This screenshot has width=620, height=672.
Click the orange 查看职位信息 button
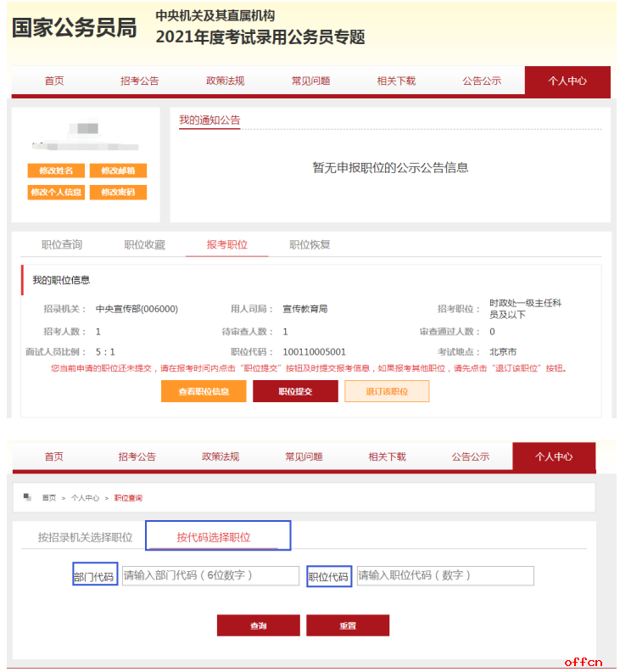coord(204,391)
